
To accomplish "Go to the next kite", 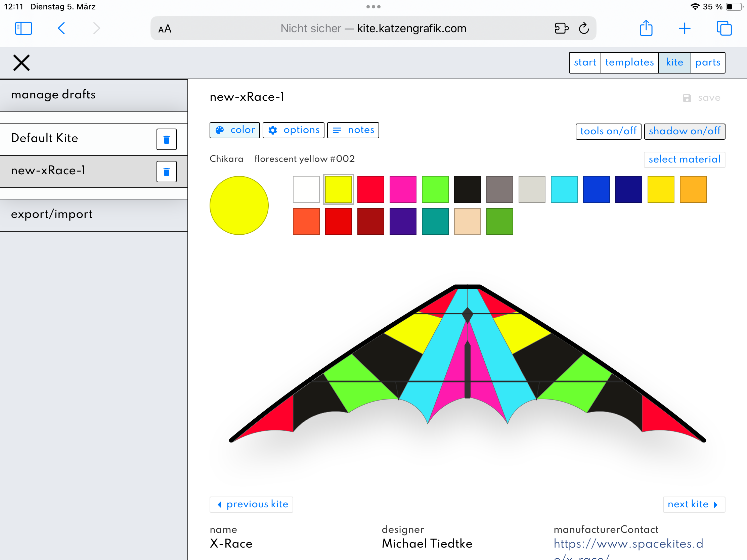I will pyautogui.click(x=693, y=504).
